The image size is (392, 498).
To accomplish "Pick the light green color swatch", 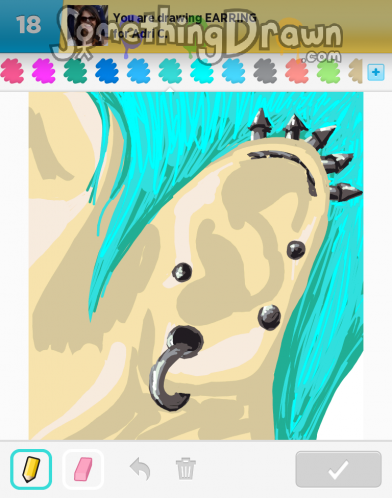I will pyautogui.click(x=329, y=71).
